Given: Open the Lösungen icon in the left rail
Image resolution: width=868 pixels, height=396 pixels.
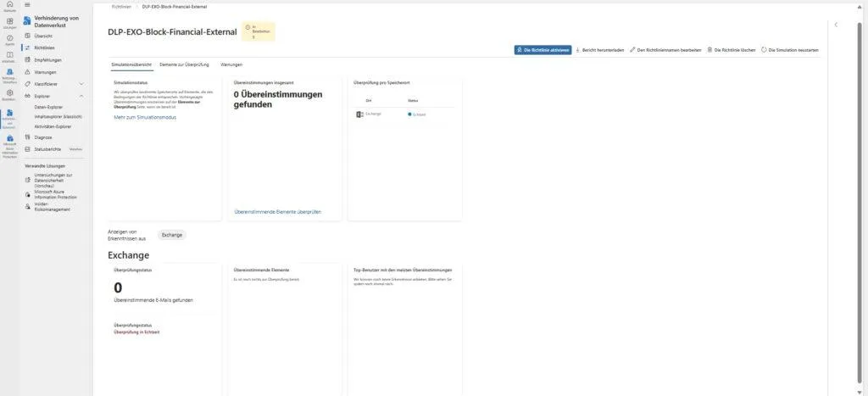Looking at the screenshot, I should coord(9,24).
